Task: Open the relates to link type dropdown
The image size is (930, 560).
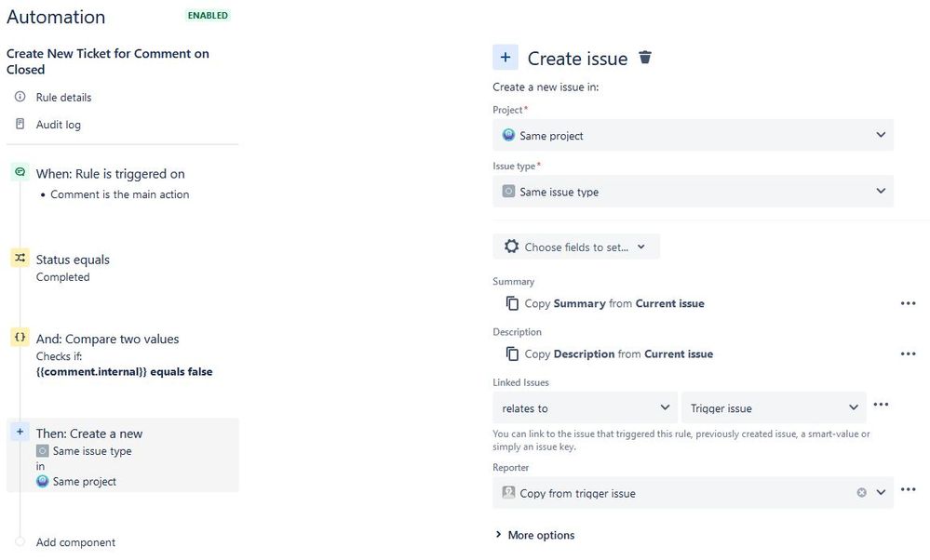Action: point(585,407)
